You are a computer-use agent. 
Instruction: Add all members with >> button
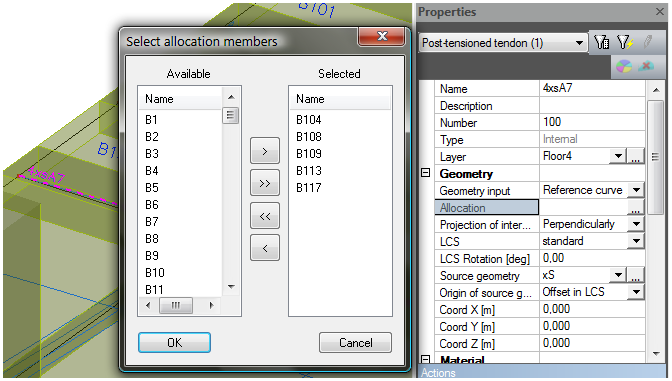tap(265, 183)
